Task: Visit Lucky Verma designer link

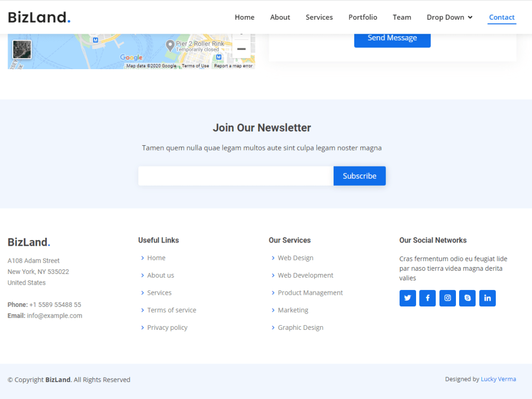Action: 498,379
